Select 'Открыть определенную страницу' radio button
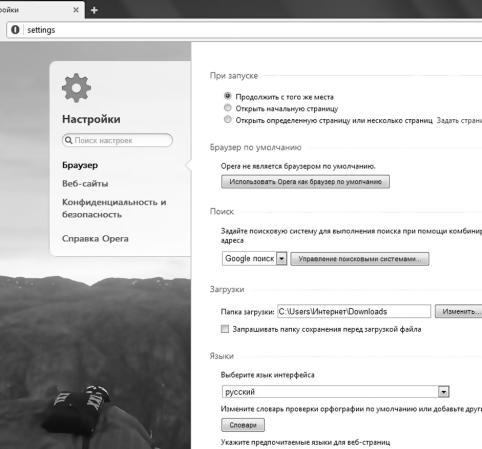This screenshot has width=482, height=449. click(228, 119)
